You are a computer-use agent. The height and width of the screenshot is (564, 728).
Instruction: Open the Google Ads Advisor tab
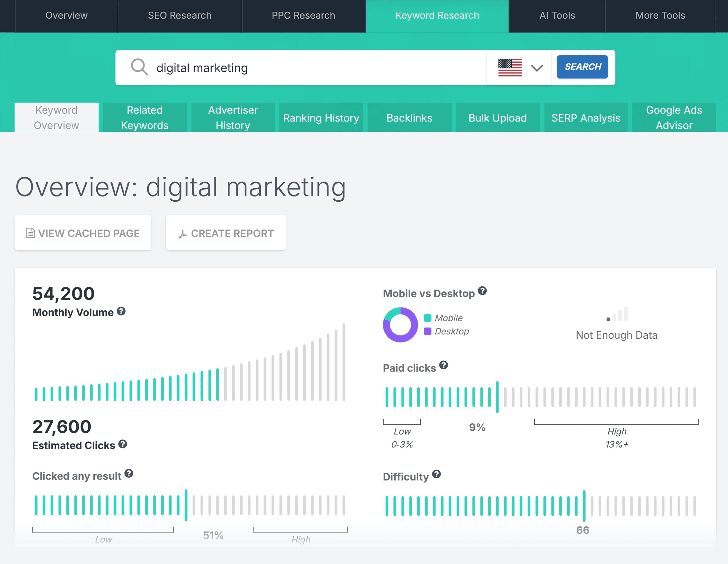tap(674, 117)
